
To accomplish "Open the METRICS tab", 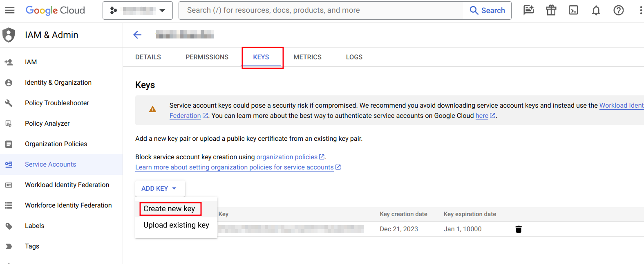I will click(x=307, y=57).
